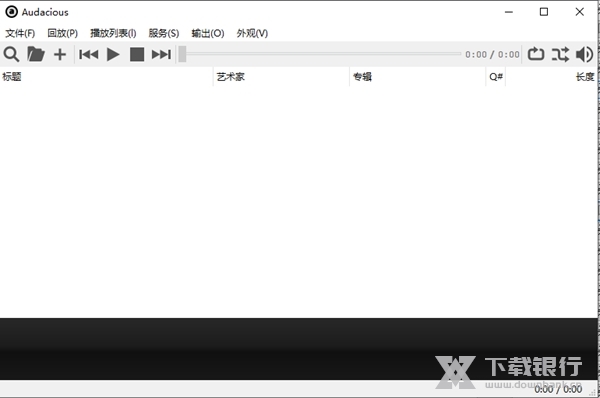
Task: Open the 服务(S) menu
Action: [x=164, y=33]
